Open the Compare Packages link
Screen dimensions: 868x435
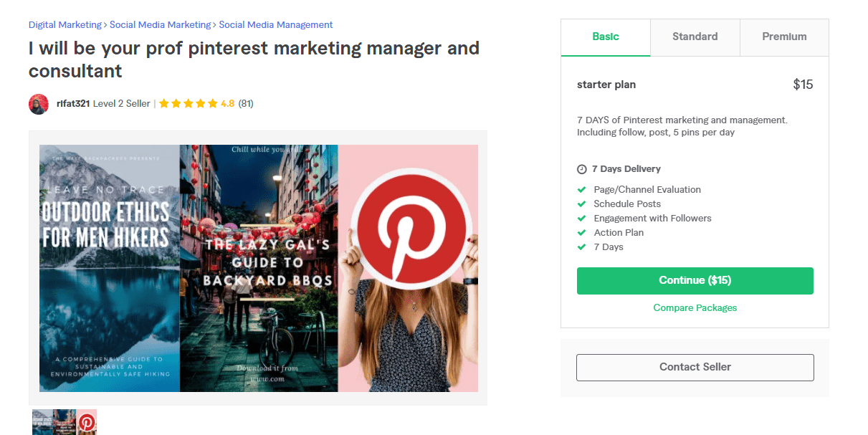pyautogui.click(x=695, y=307)
